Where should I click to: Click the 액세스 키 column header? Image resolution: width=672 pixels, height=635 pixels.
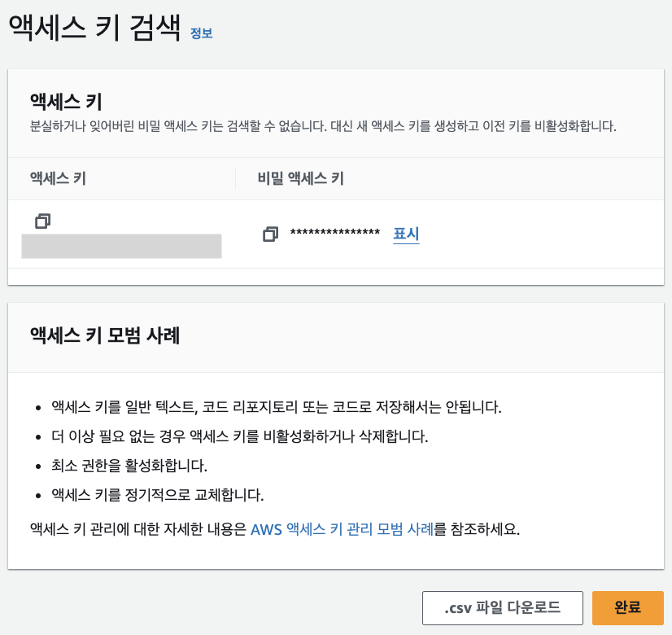click(58, 178)
